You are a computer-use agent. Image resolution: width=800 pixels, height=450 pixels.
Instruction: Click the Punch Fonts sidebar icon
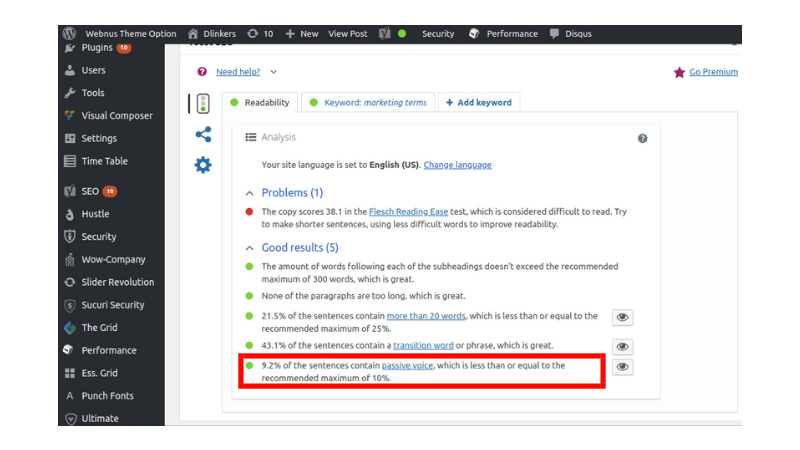point(70,396)
